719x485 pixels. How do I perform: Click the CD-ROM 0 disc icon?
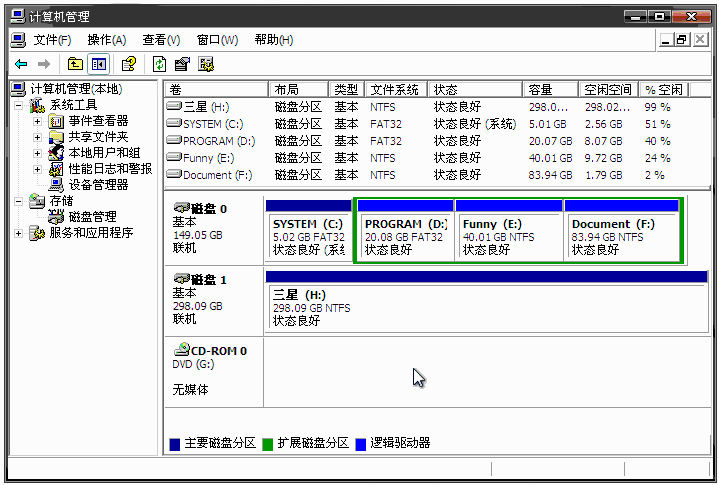182,349
